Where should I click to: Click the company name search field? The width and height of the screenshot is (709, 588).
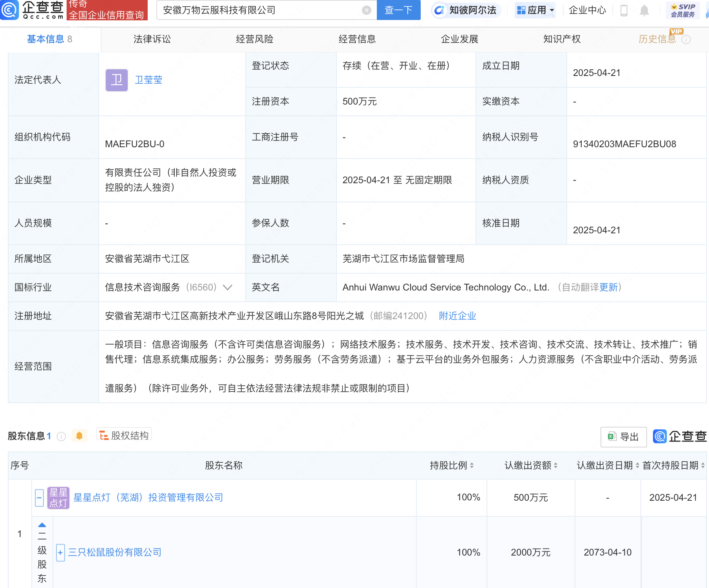click(x=259, y=10)
